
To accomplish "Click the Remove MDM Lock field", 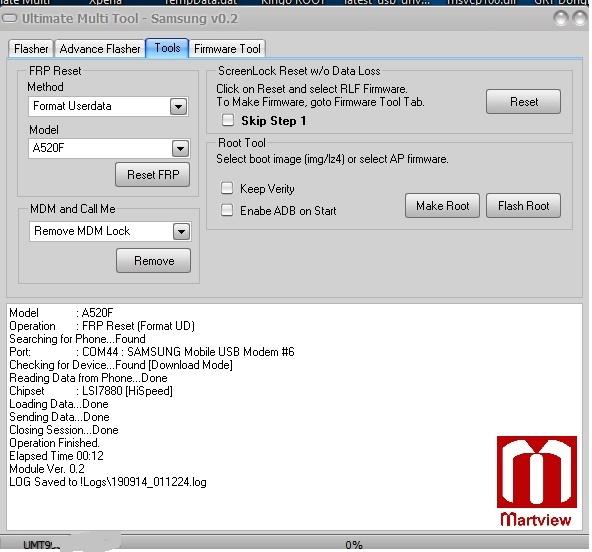I will [x=110, y=231].
